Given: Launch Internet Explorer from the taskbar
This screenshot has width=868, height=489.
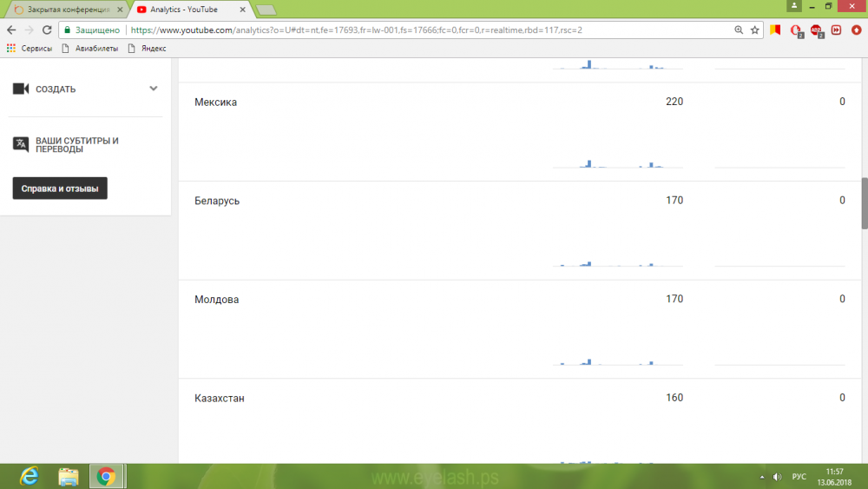Looking at the screenshot, I should [x=30, y=476].
